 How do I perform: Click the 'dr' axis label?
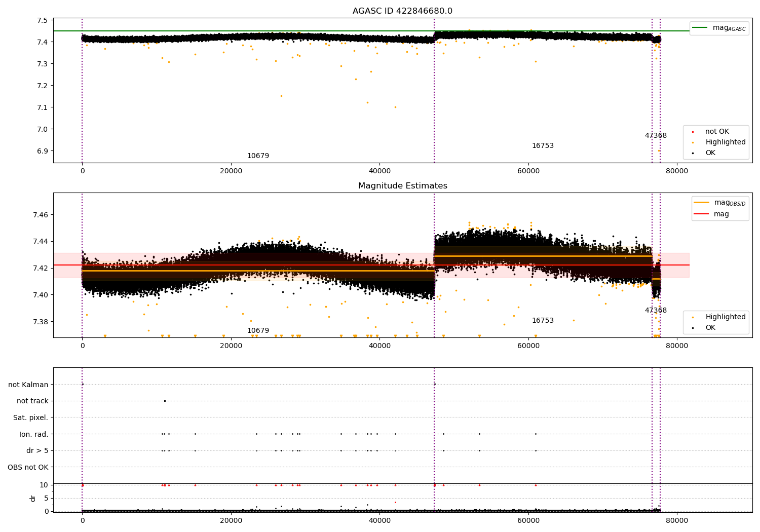point(33,498)
